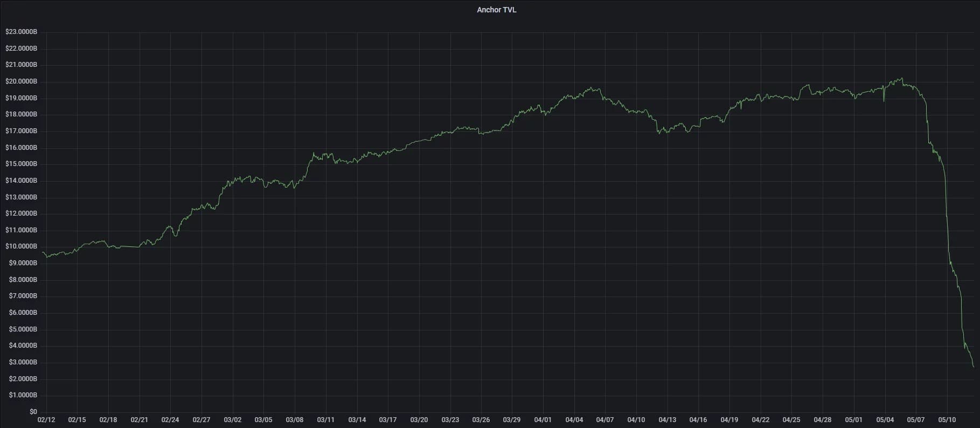The height and width of the screenshot is (428, 980).
Task: Select the $14.0000B y-axis label
Action: pos(21,181)
